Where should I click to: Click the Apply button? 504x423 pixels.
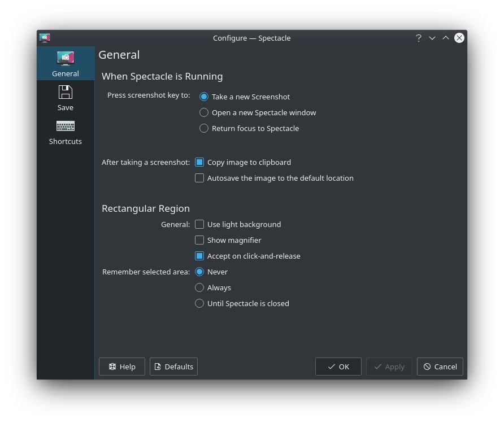[x=389, y=367]
